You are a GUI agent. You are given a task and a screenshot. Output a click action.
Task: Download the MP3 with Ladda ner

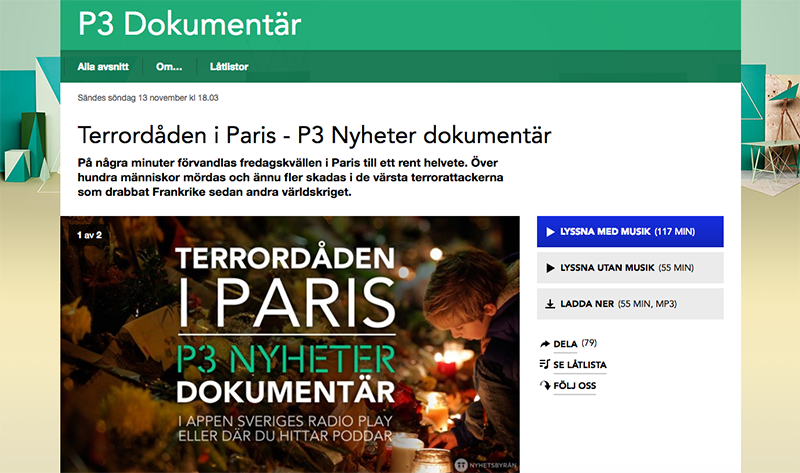(x=630, y=304)
